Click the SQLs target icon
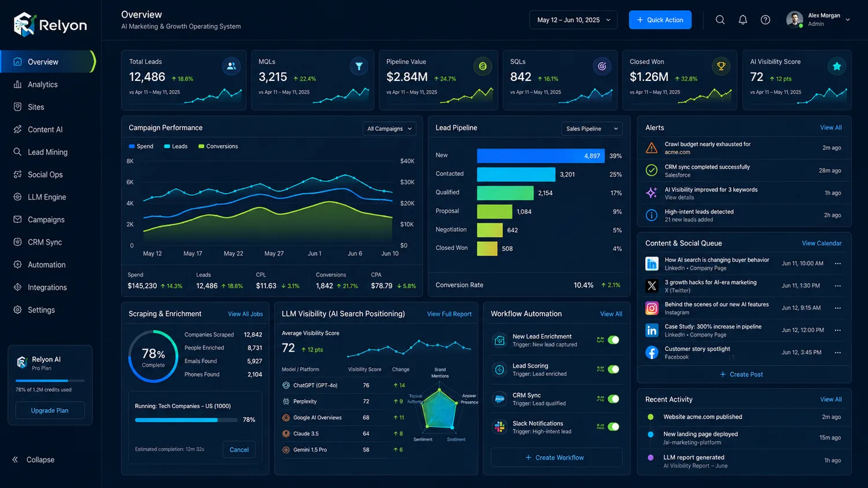The width and height of the screenshot is (868, 488). [x=602, y=66]
